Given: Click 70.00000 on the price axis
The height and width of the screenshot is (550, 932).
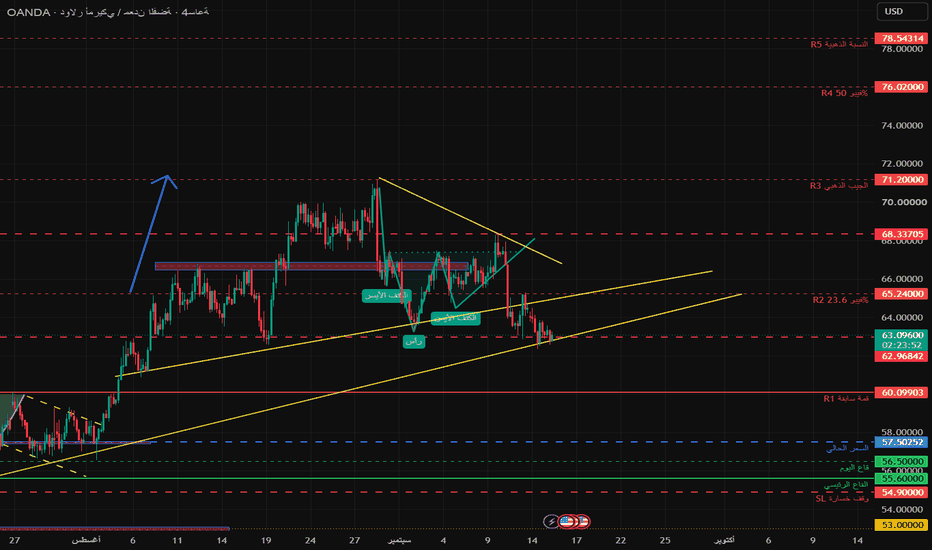Looking at the screenshot, I should (x=902, y=202).
